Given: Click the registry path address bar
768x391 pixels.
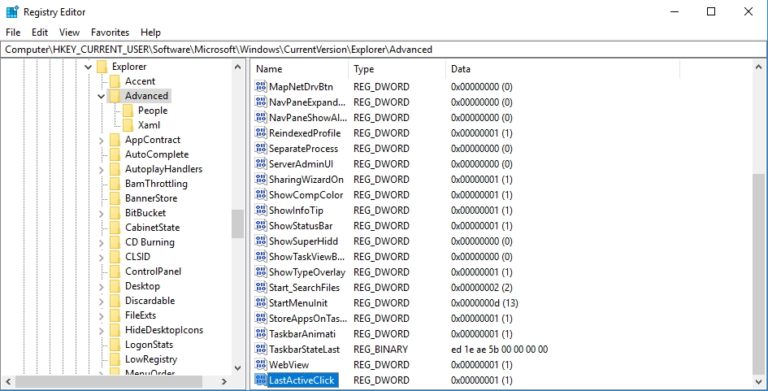Looking at the screenshot, I should (384, 49).
